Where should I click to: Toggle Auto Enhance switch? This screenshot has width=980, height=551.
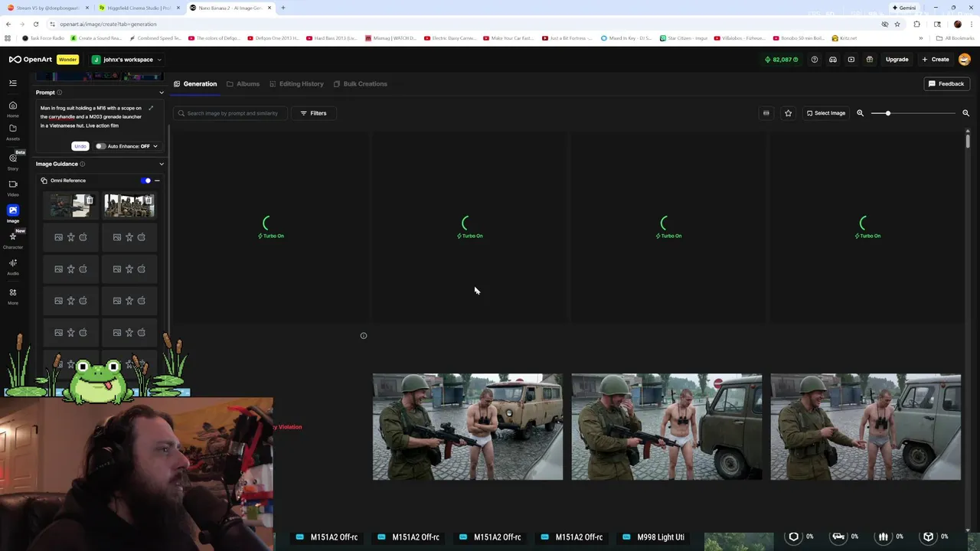click(100, 146)
